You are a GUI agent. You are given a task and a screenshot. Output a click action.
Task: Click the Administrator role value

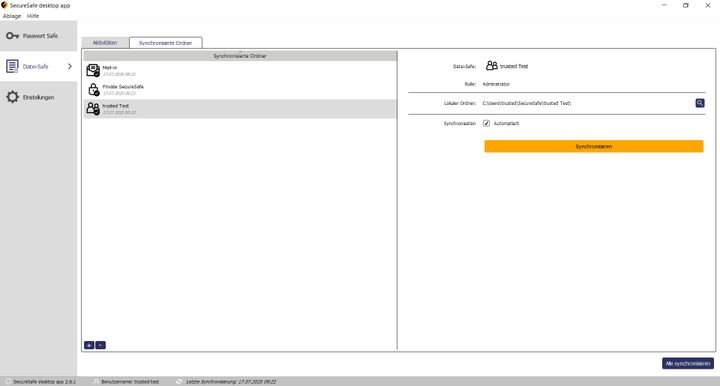click(x=496, y=84)
